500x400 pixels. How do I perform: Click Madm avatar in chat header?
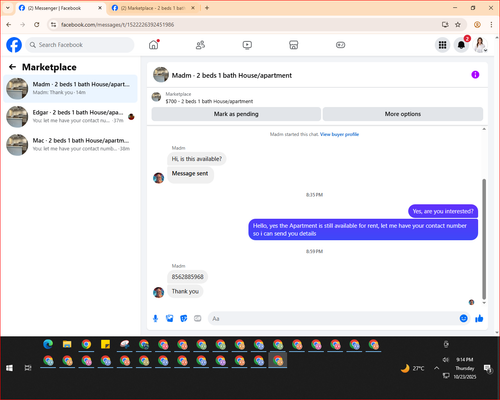[x=161, y=75]
